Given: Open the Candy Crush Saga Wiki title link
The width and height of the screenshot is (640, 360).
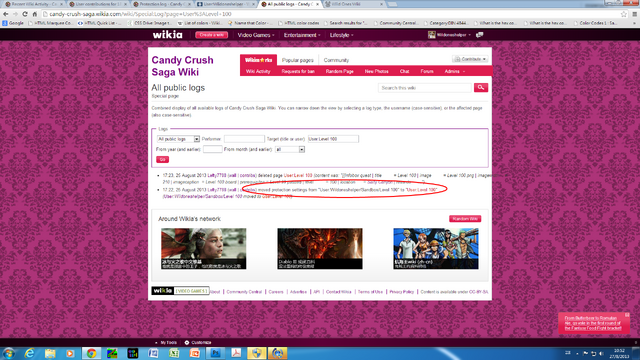Looking at the screenshot, I should point(182,66).
